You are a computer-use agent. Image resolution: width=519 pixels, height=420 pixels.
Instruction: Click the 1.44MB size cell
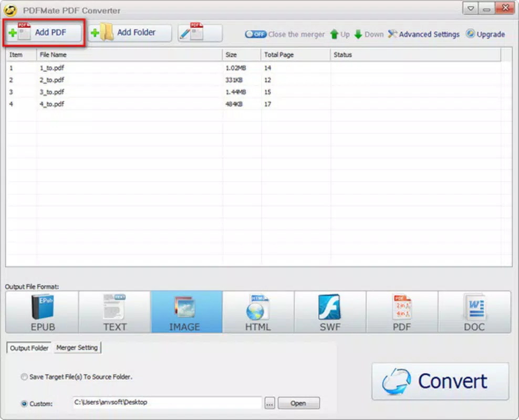(x=236, y=92)
